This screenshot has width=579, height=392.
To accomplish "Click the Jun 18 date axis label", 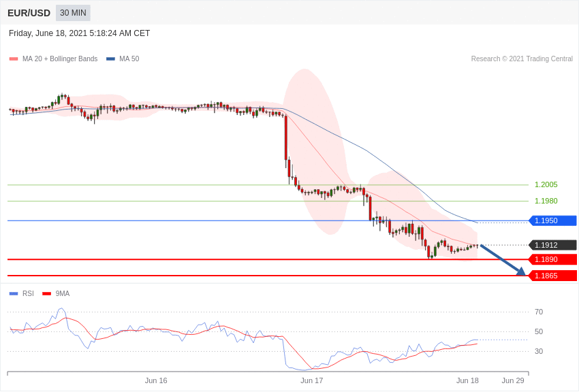I will (x=467, y=380).
